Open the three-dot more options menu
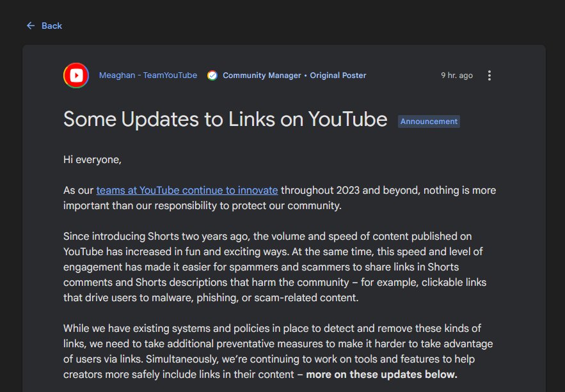 (489, 75)
